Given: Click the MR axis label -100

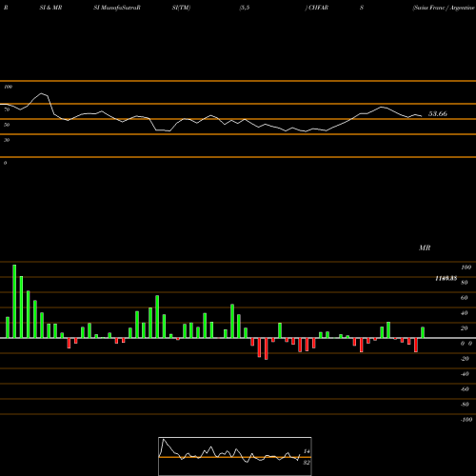Looking at the screenshot, I should pyautogui.click(x=466, y=420).
